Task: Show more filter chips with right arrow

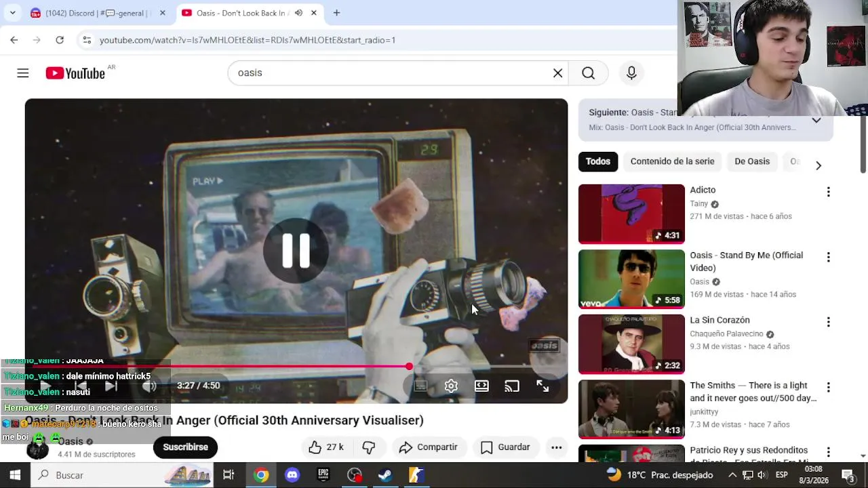Action: click(818, 166)
